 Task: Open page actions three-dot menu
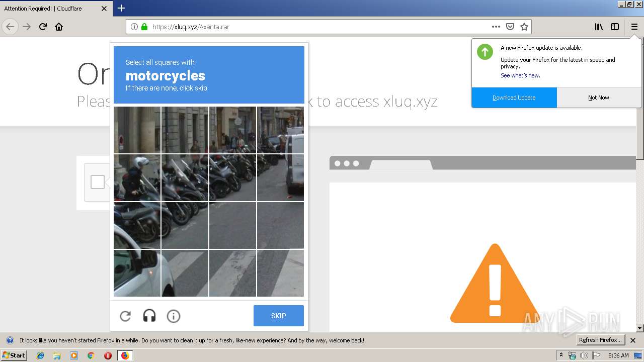[496, 27]
